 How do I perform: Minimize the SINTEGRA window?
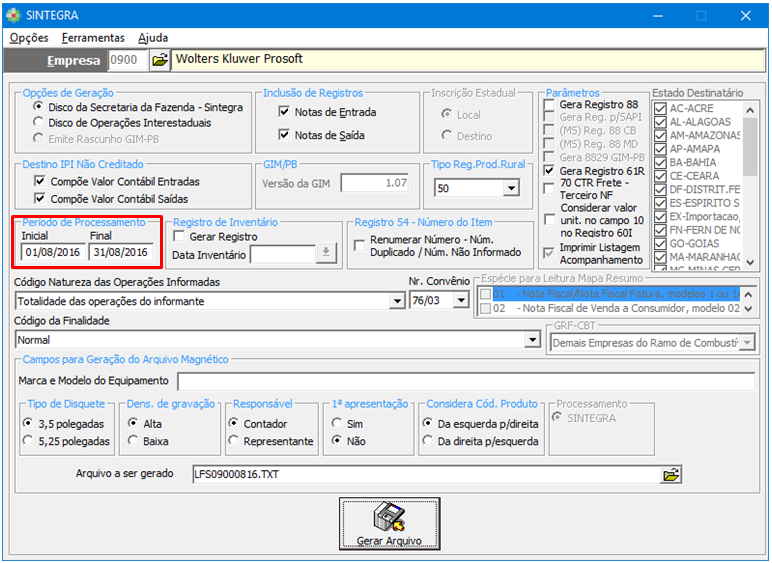(x=658, y=15)
